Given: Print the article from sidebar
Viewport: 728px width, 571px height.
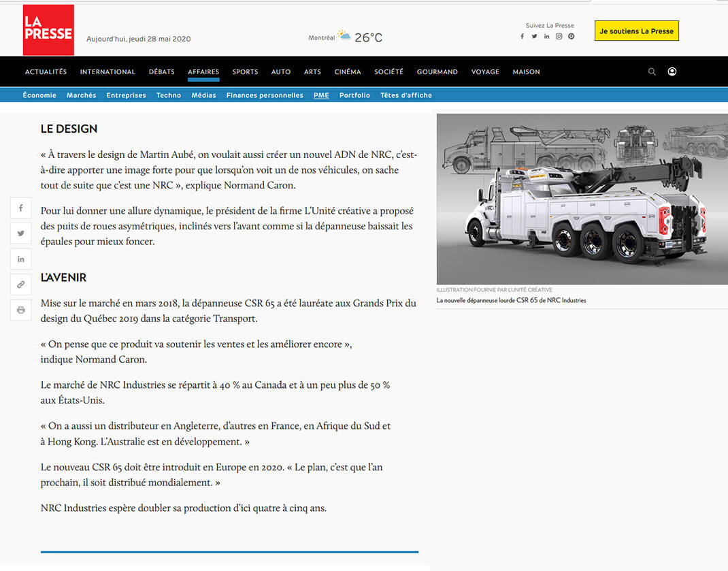Looking at the screenshot, I should tap(21, 310).
